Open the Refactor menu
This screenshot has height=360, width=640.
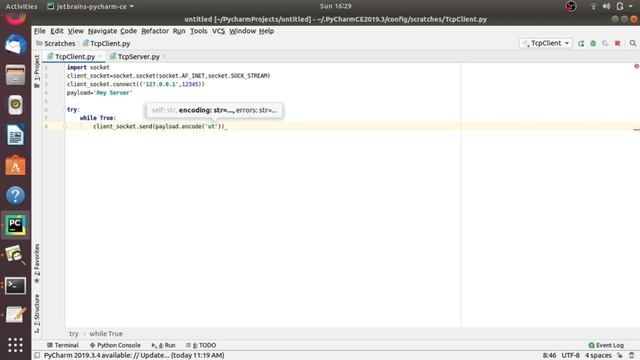tap(155, 31)
